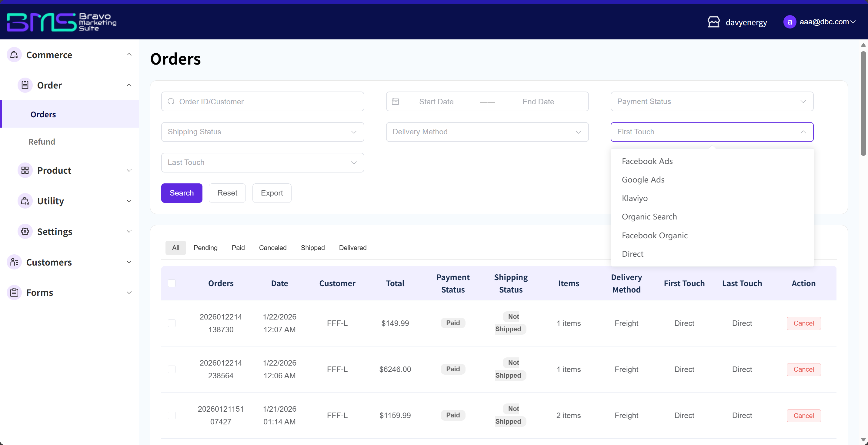
Task: Click the calendar icon in date range
Action: coord(395,102)
